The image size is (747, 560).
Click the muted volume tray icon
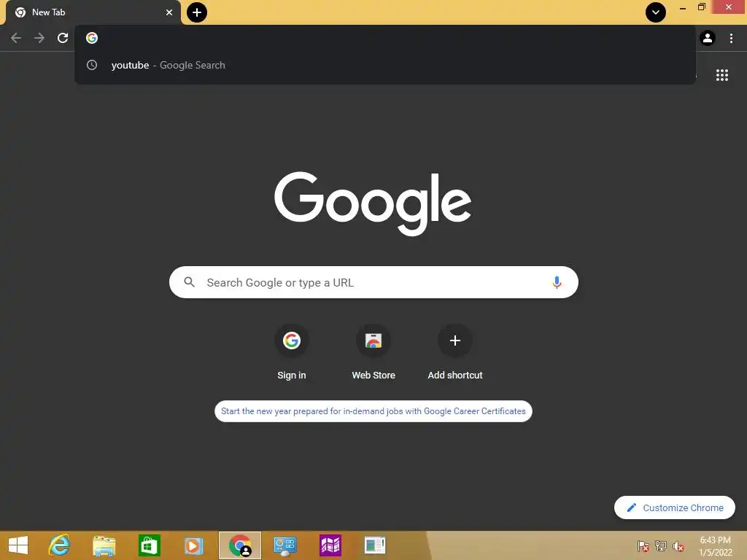pos(678,546)
